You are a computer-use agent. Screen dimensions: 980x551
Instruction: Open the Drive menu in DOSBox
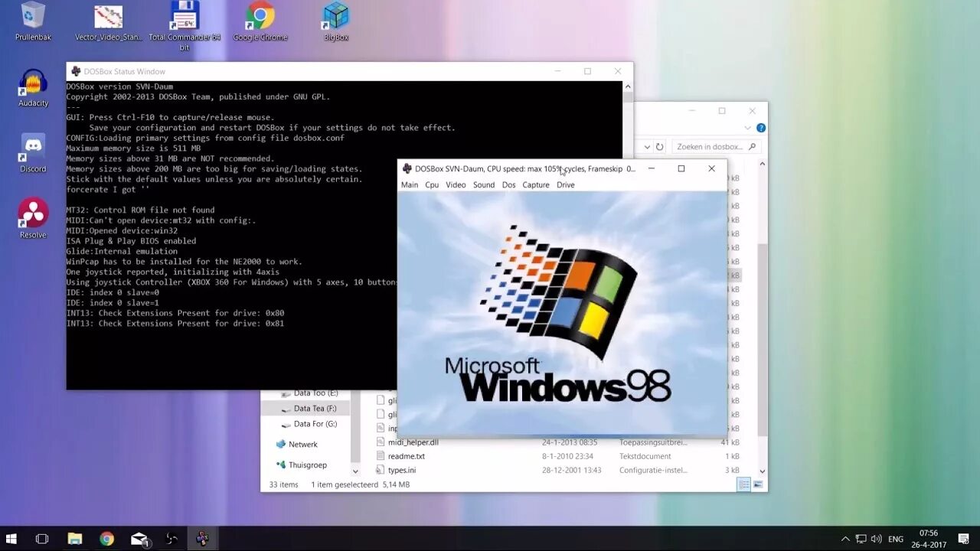point(566,184)
